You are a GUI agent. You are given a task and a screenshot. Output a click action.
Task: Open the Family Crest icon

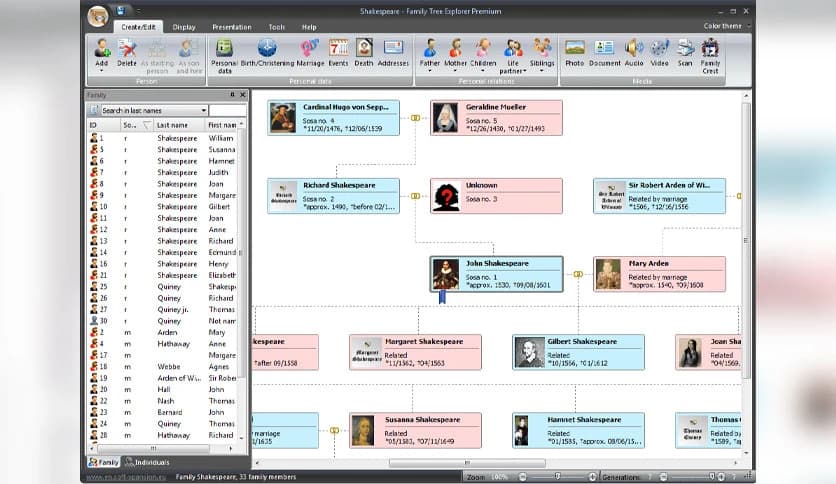[x=710, y=49]
